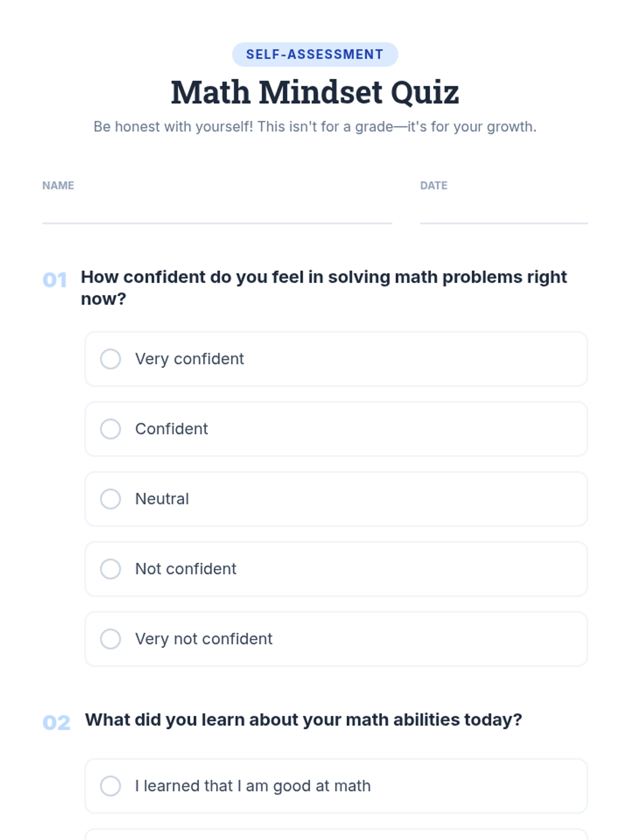Select the "Very not confident" option
630x840 pixels.
[x=110, y=639]
